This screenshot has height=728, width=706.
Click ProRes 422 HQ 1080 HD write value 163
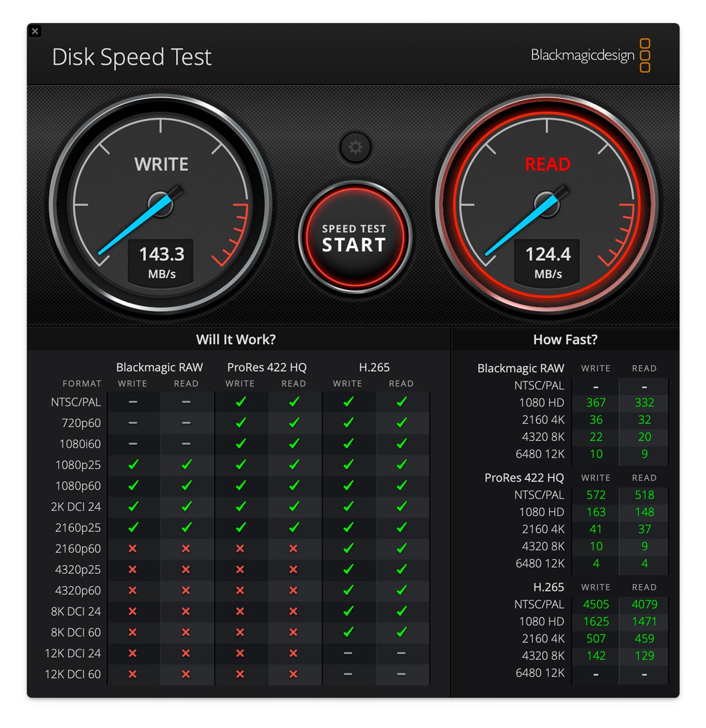[596, 512]
